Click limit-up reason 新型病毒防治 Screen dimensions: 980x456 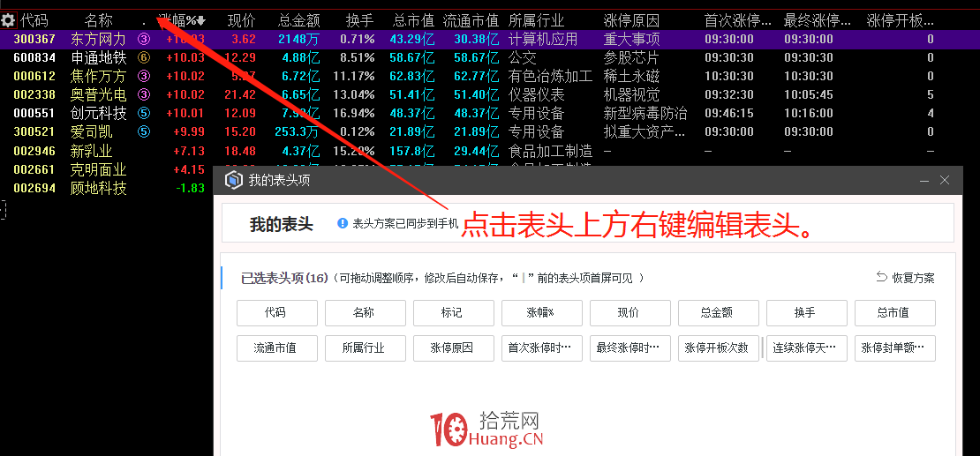[x=645, y=114]
